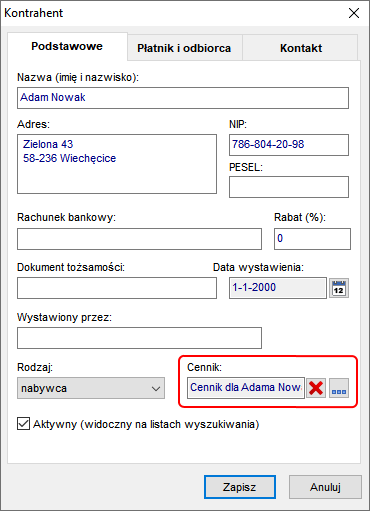The height and width of the screenshot is (511, 370).
Task: Click the NIP number field
Action: pos(289,145)
